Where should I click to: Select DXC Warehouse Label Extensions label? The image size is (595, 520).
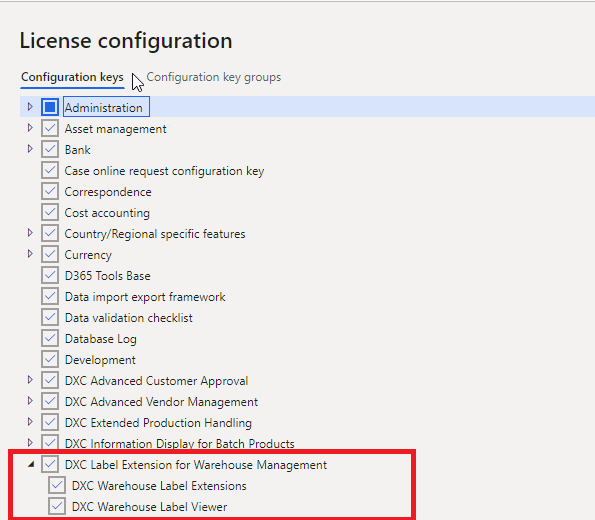pos(159,486)
